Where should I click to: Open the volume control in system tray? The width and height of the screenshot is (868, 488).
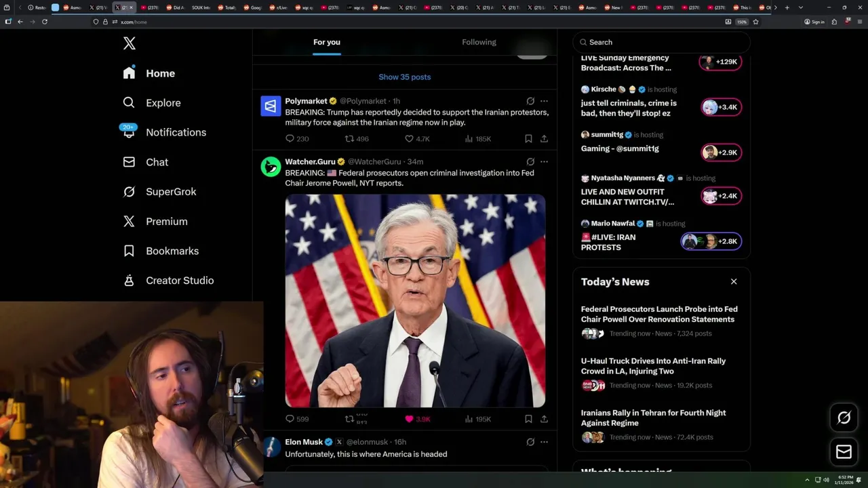pyautogui.click(x=826, y=480)
